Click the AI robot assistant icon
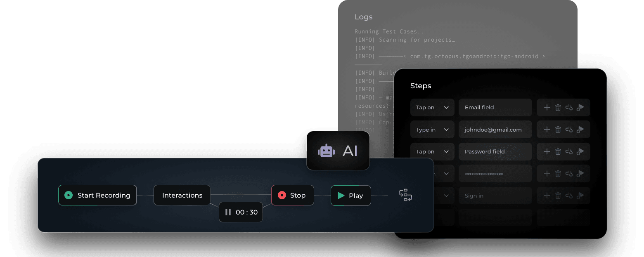Viewport: 644px width, 257px height. 326,150
